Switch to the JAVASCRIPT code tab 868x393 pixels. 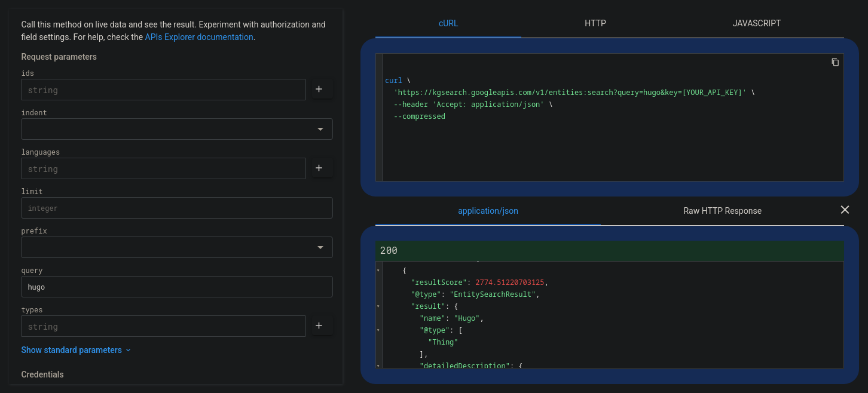[756, 23]
